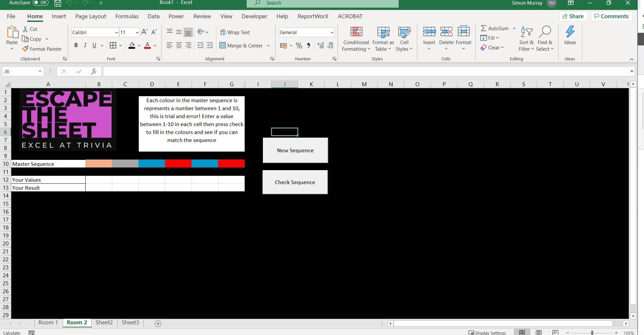This screenshot has height=335, width=644.
Task: Open the General number format dropdown
Action: coord(332,32)
